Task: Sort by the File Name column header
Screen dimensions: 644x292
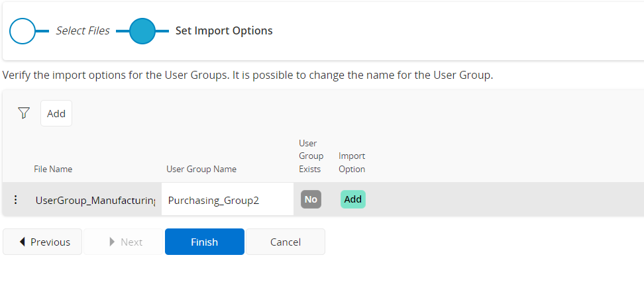Action: pos(53,169)
